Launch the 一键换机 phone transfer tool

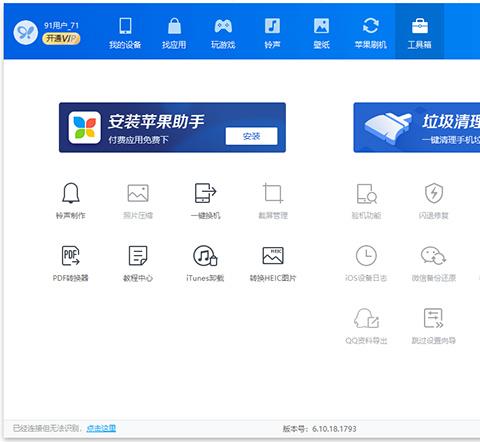tap(205, 200)
